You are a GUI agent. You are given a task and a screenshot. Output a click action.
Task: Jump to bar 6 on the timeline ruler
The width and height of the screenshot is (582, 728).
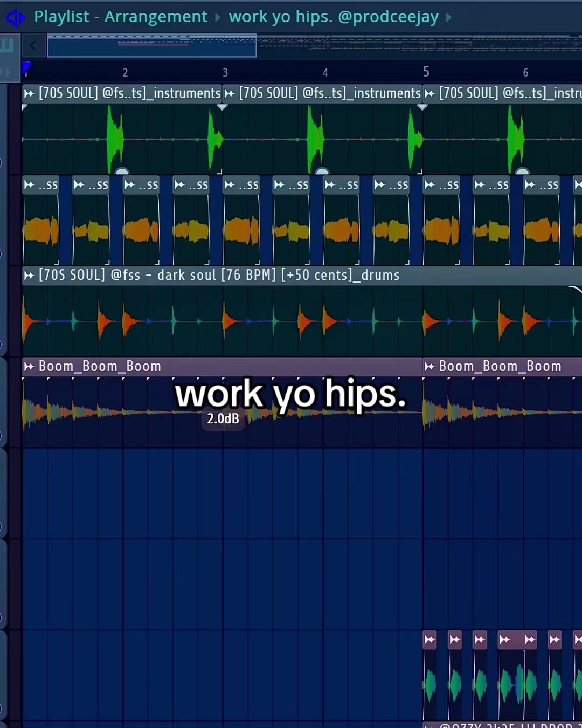point(526,72)
